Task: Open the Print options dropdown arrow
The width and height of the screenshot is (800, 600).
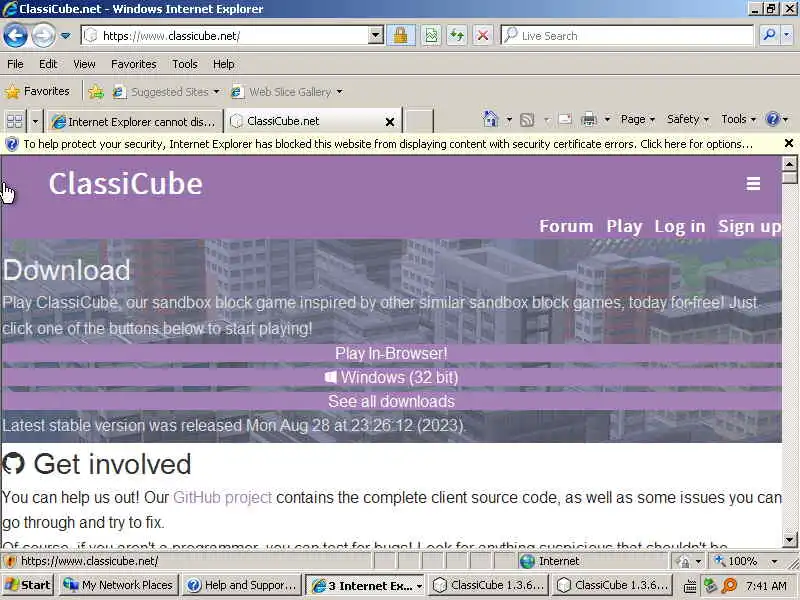Action: pyautogui.click(x=607, y=119)
